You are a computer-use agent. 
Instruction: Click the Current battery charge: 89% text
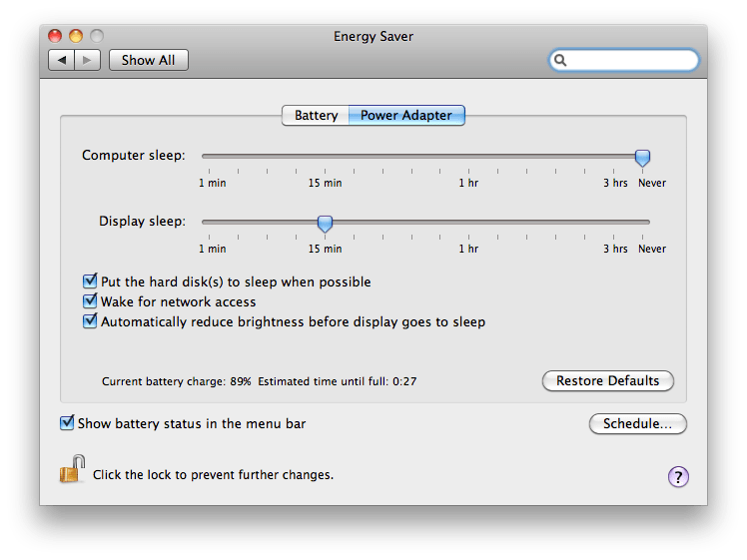coord(177,381)
